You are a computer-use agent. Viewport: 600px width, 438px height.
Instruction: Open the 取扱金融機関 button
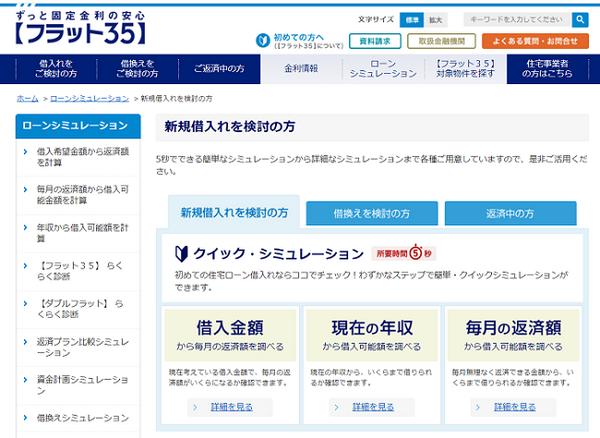442,41
